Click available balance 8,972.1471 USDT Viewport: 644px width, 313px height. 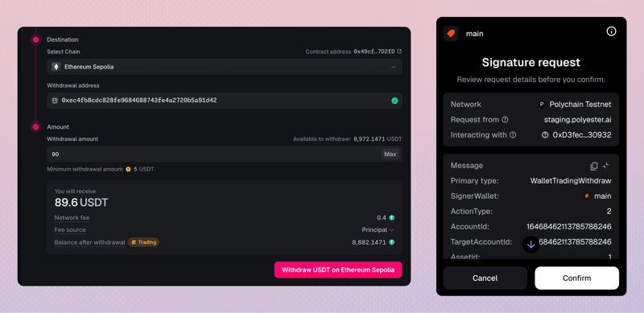(x=378, y=139)
